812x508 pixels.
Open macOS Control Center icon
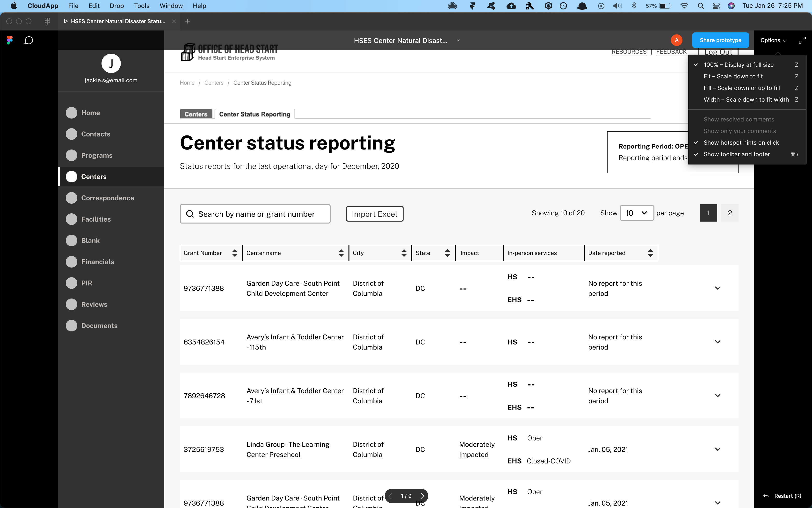716,6
